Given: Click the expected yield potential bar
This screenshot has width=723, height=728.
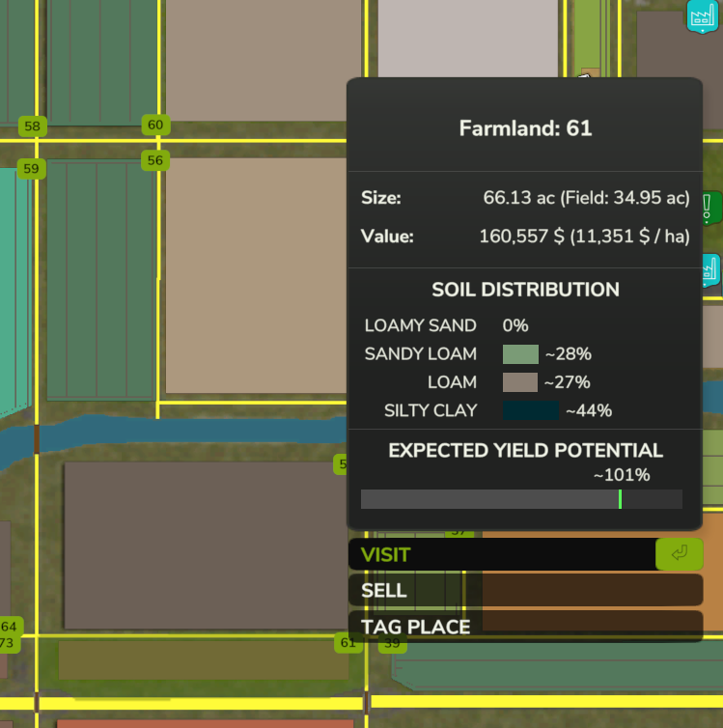Looking at the screenshot, I should [x=521, y=499].
